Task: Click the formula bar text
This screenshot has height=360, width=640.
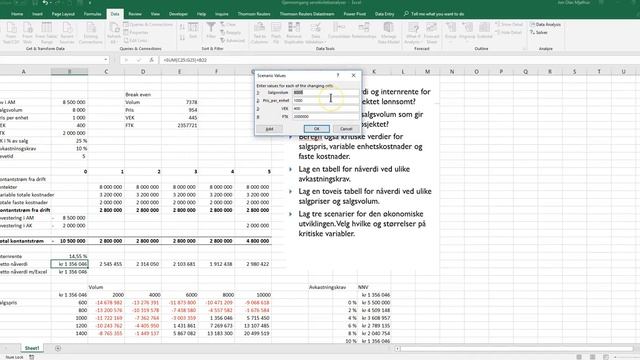Action: 185,60
